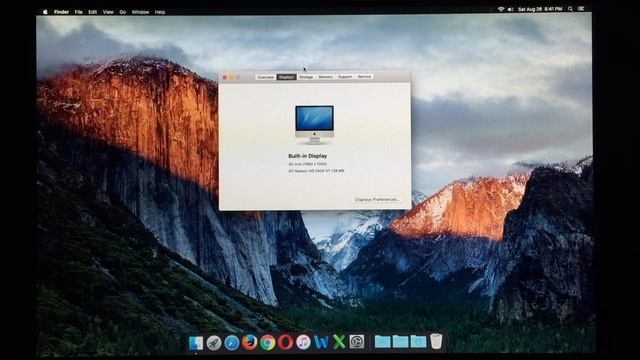Click the ATI Radeon HD graphics text
The width and height of the screenshot is (640, 360).
point(316,171)
